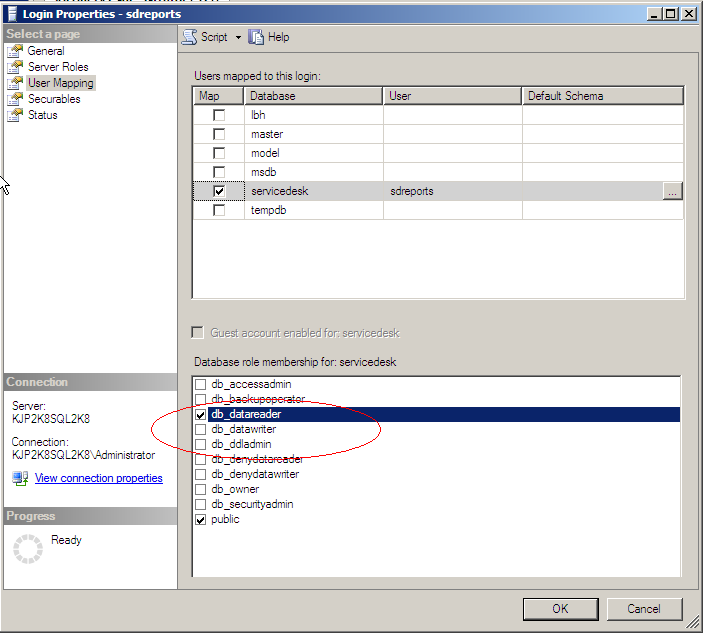Click the Cancel button
The image size is (703, 633).
tap(644, 608)
